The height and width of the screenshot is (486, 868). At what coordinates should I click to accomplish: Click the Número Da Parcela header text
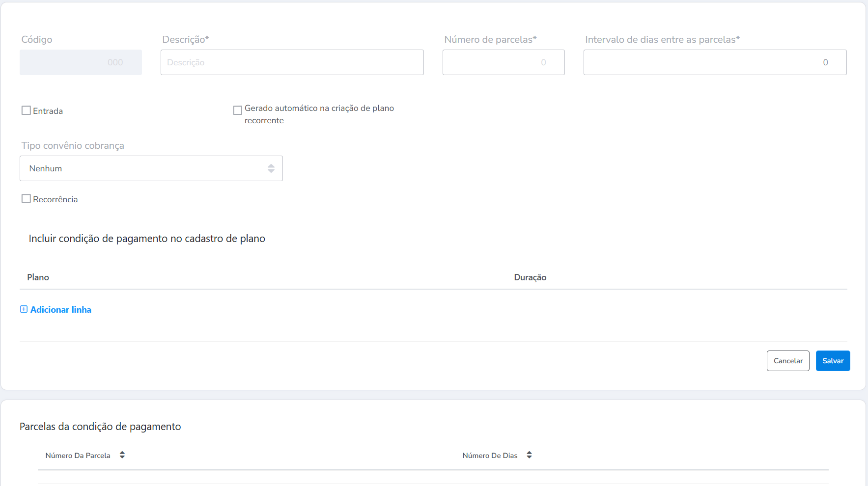click(78, 456)
